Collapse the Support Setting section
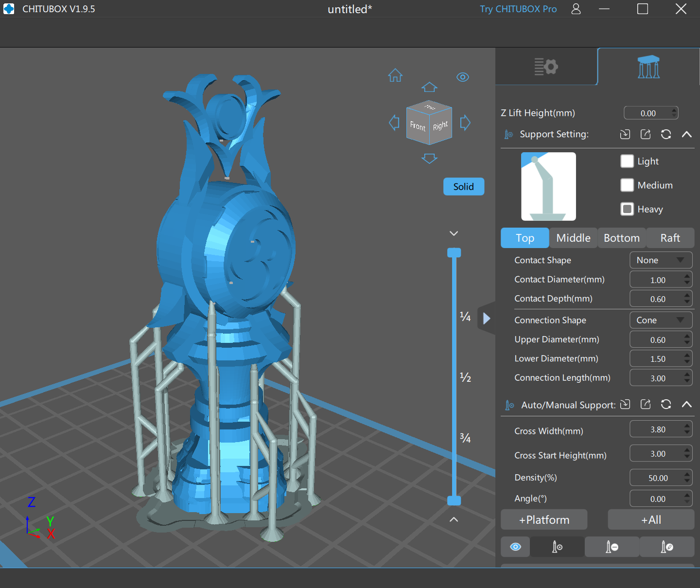700x588 pixels. tap(686, 134)
